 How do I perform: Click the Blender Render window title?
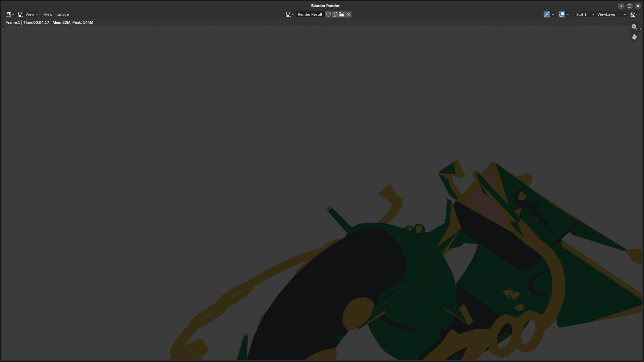coord(325,6)
